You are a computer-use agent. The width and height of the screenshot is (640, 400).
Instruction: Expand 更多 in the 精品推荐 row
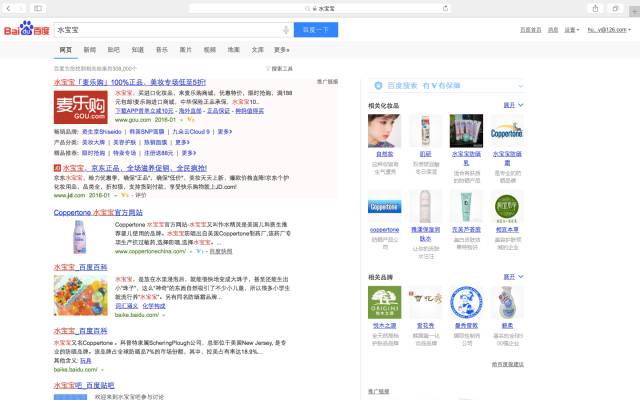[189, 153]
